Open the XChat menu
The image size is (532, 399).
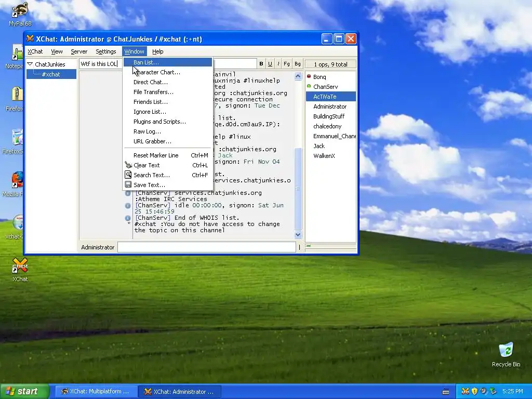point(35,51)
